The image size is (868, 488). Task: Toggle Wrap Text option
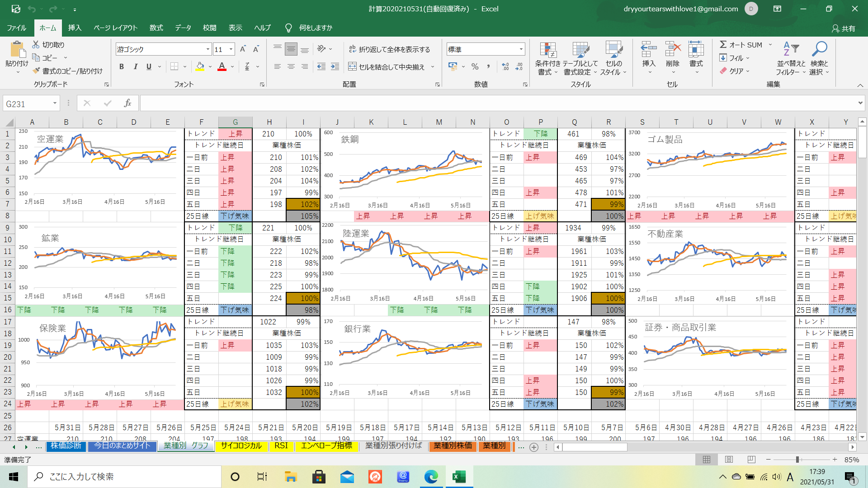(x=389, y=49)
